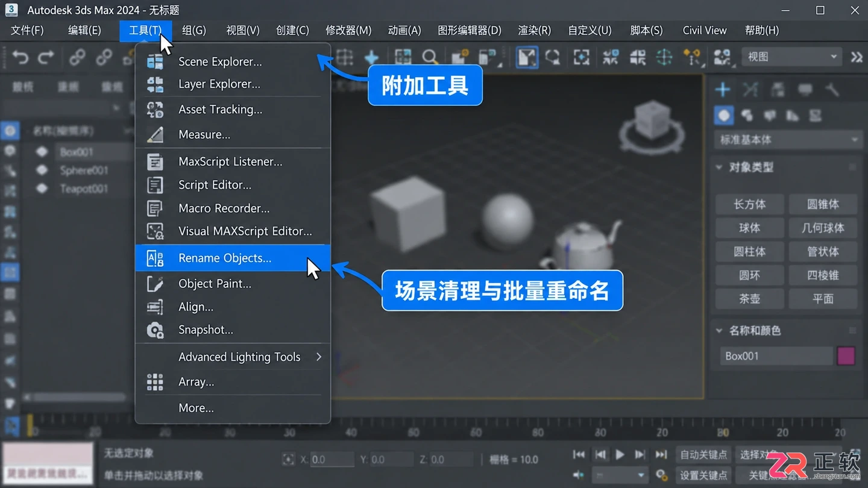Click the Box001 name field
868x488 pixels.
click(x=776, y=356)
